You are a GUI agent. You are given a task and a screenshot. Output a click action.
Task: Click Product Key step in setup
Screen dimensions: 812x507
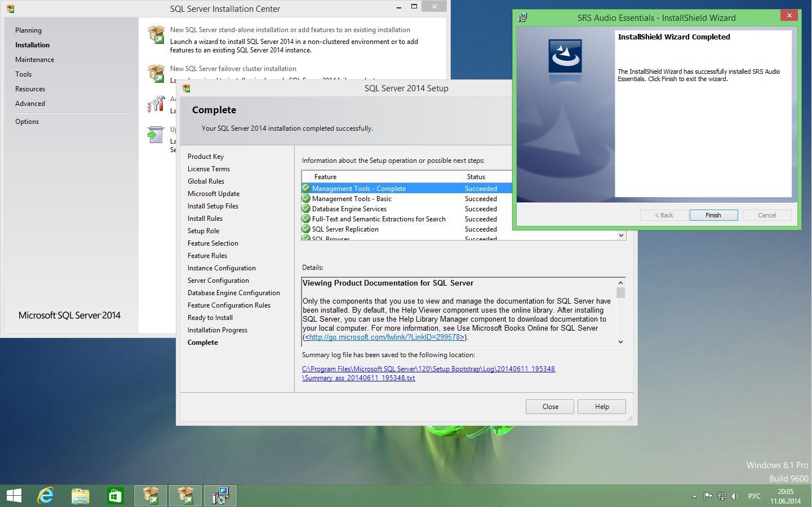[206, 157]
